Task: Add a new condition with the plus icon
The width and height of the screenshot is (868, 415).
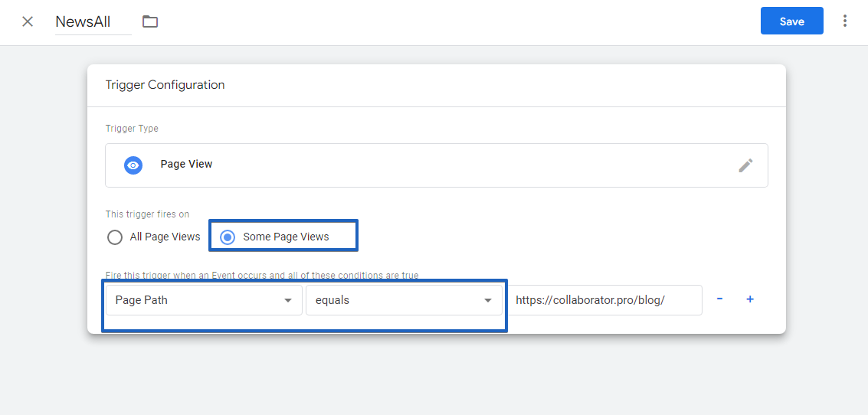Action: coord(750,299)
